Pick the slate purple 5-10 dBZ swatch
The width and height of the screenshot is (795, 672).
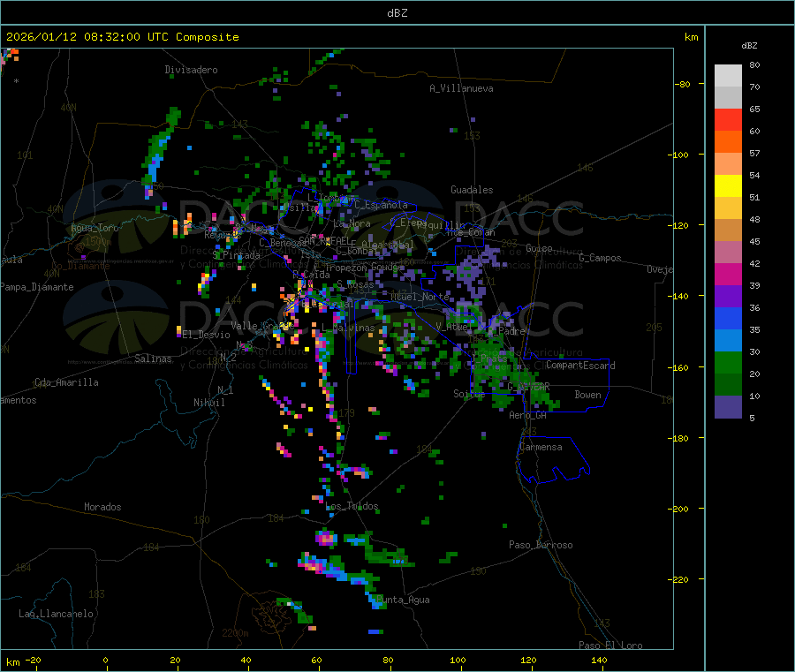point(728,407)
